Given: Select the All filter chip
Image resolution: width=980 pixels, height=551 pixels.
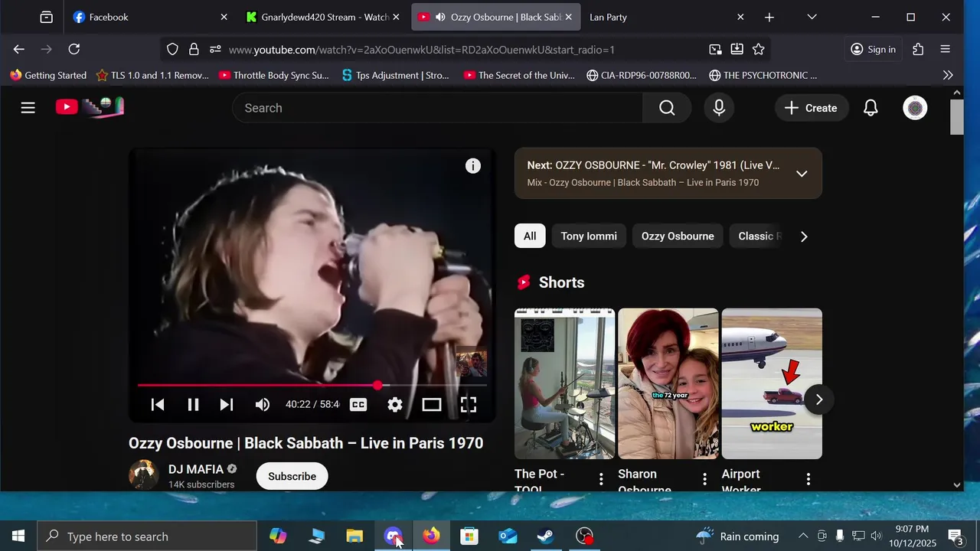Looking at the screenshot, I should [x=530, y=236].
